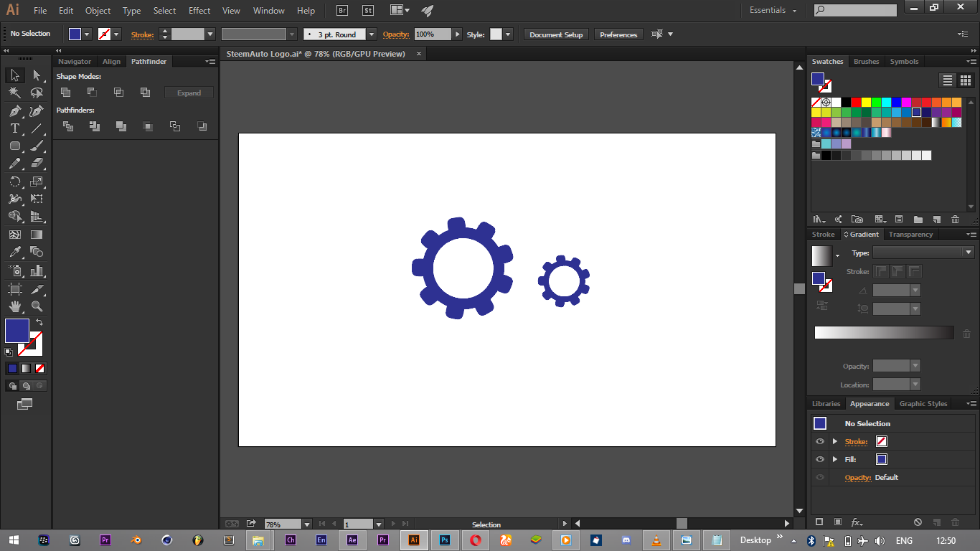This screenshot has width=980, height=551.
Task: Open the Essentials workspace dropdown
Action: coord(773,11)
